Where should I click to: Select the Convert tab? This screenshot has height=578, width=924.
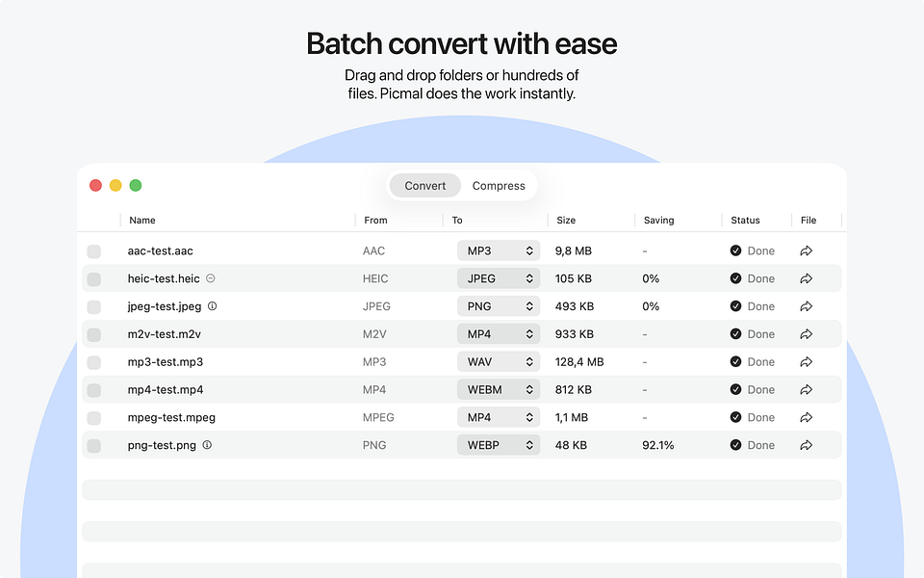tap(425, 186)
